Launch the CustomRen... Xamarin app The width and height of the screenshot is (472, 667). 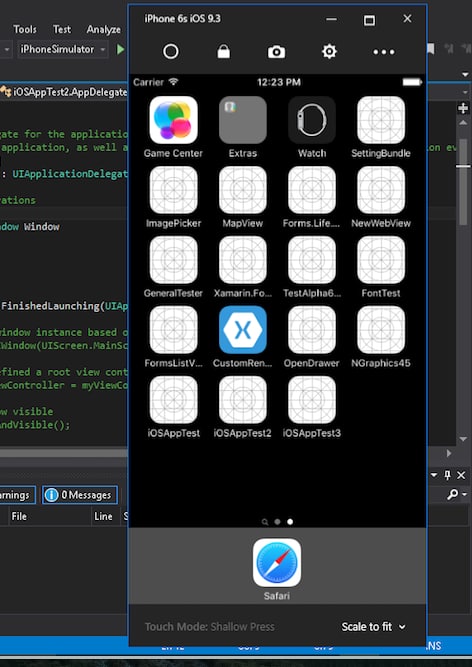click(242, 330)
